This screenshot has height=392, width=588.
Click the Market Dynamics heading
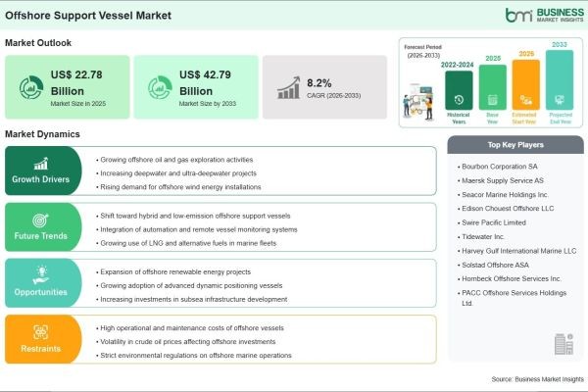[42, 134]
